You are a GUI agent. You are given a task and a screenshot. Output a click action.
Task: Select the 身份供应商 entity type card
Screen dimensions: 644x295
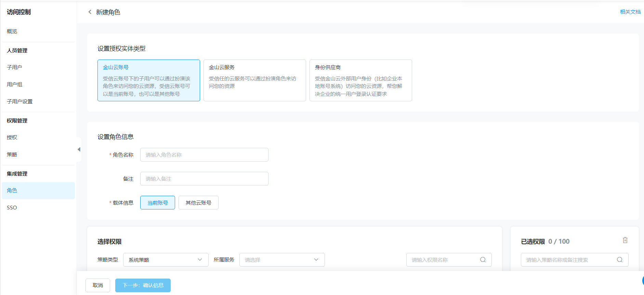[360, 80]
